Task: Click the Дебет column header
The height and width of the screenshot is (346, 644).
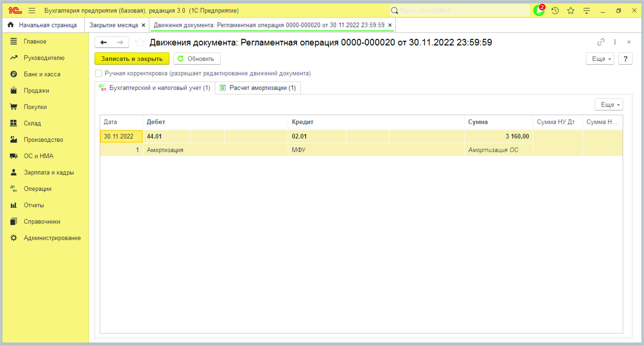Action: pos(215,122)
